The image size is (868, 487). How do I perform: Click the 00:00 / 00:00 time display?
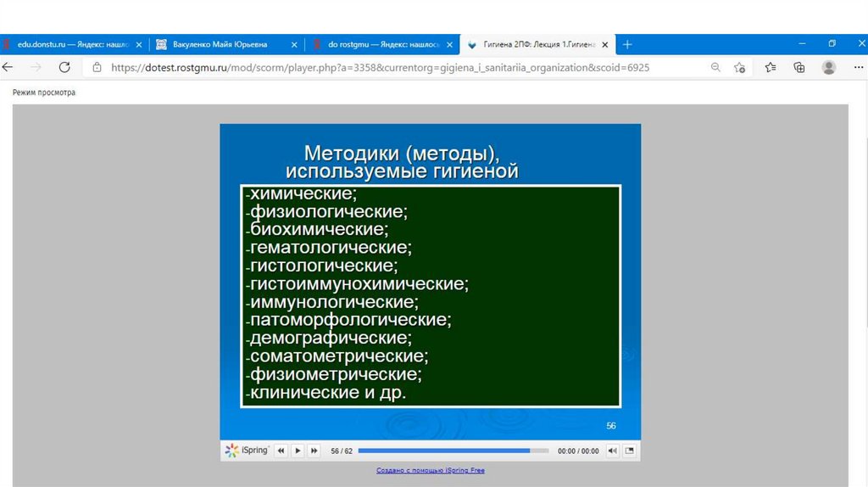coord(578,451)
